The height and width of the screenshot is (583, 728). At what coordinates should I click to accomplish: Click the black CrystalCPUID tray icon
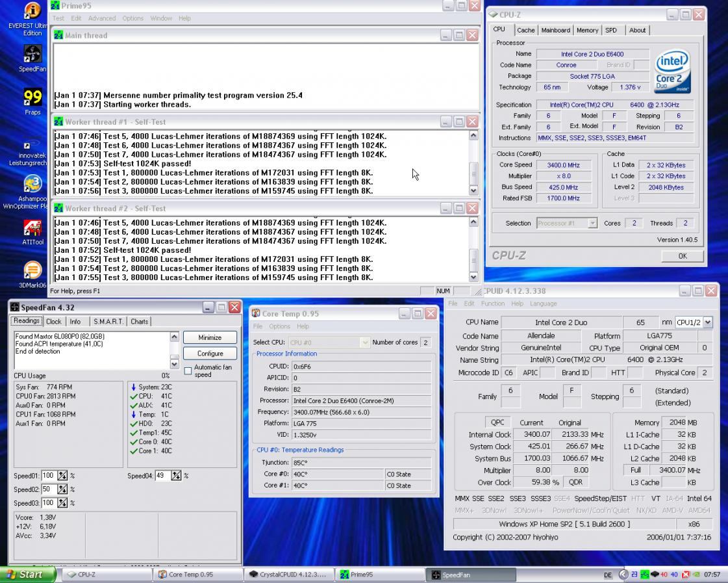(655, 575)
